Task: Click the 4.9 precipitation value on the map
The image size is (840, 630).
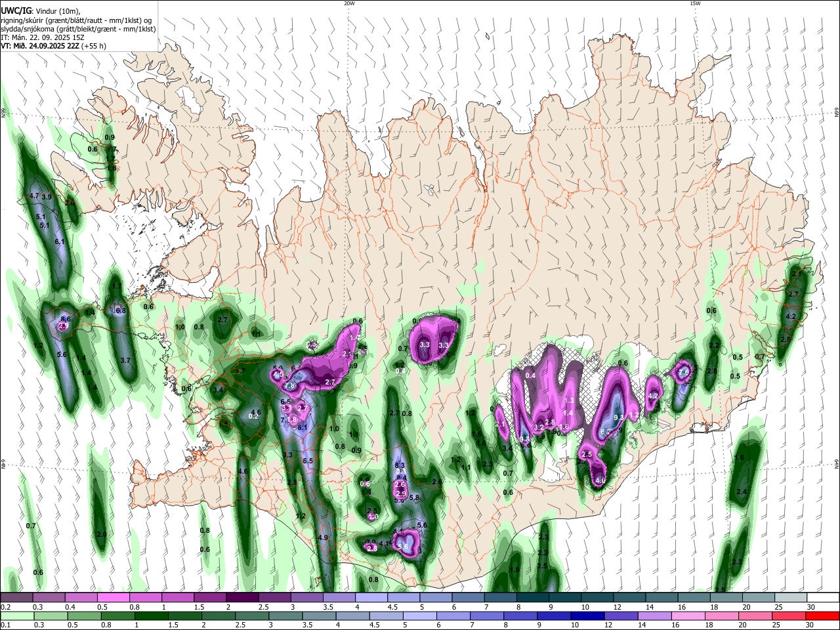Action: coord(322,537)
